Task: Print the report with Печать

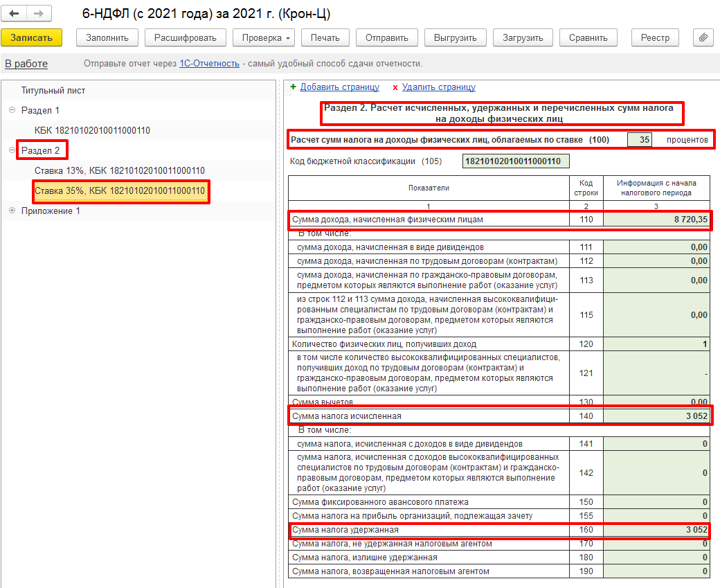Action: click(x=325, y=38)
